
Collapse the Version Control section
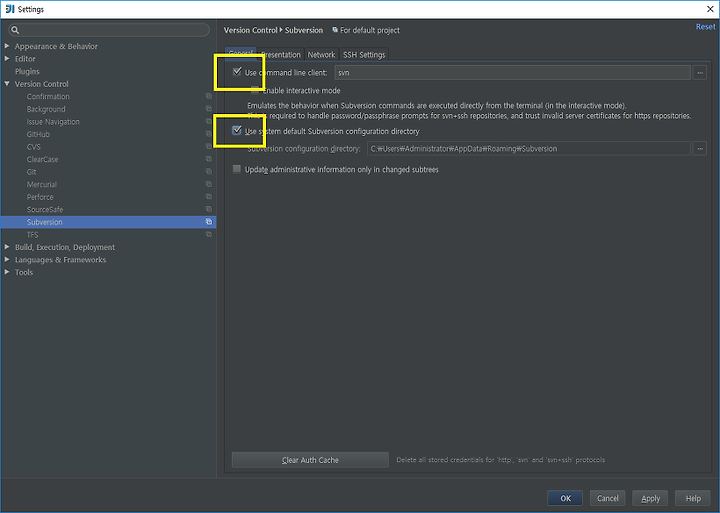coord(7,84)
